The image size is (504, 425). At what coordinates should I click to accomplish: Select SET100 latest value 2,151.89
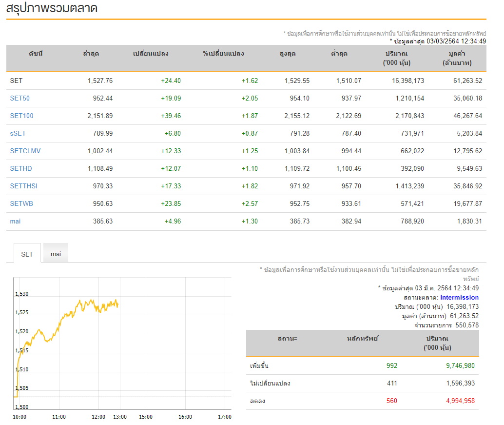tap(100, 116)
